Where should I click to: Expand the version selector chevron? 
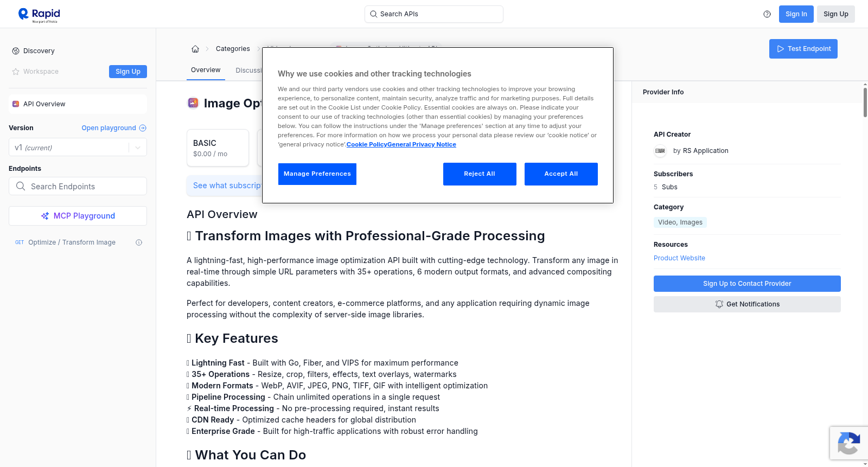click(138, 148)
